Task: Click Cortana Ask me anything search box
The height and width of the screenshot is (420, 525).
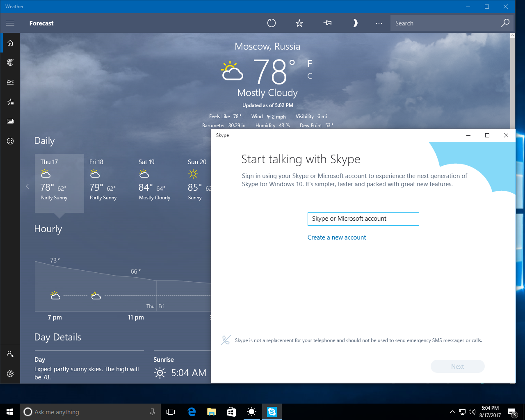Action: click(89, 412)
